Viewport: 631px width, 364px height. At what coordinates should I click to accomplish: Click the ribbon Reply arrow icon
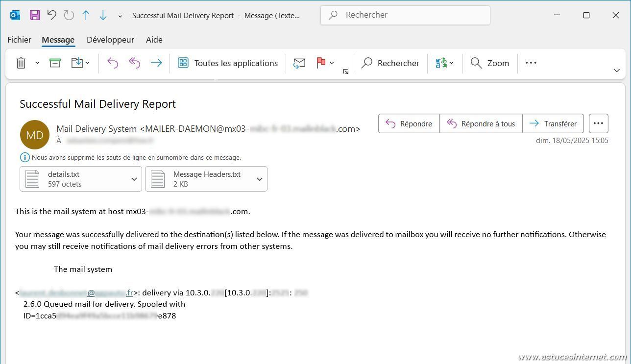pos(113,63)
